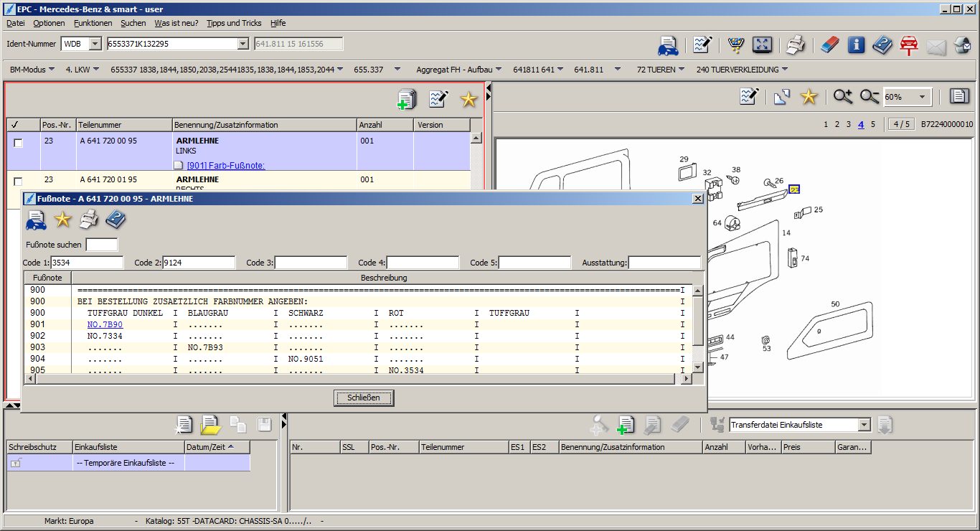
Task: Open the Hilfe menu
Action: pos(278,23)
